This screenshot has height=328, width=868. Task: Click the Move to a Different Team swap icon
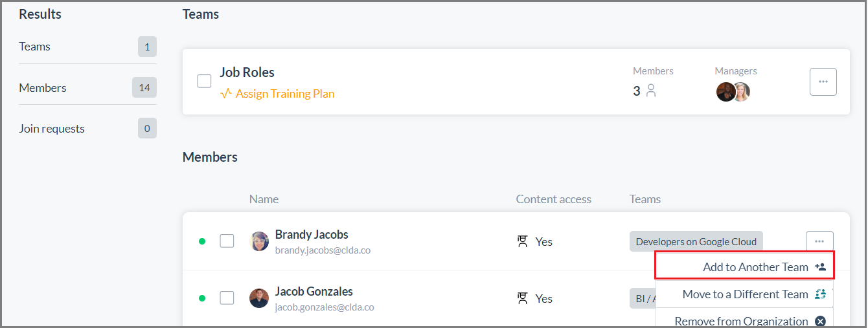pos(820,294)
